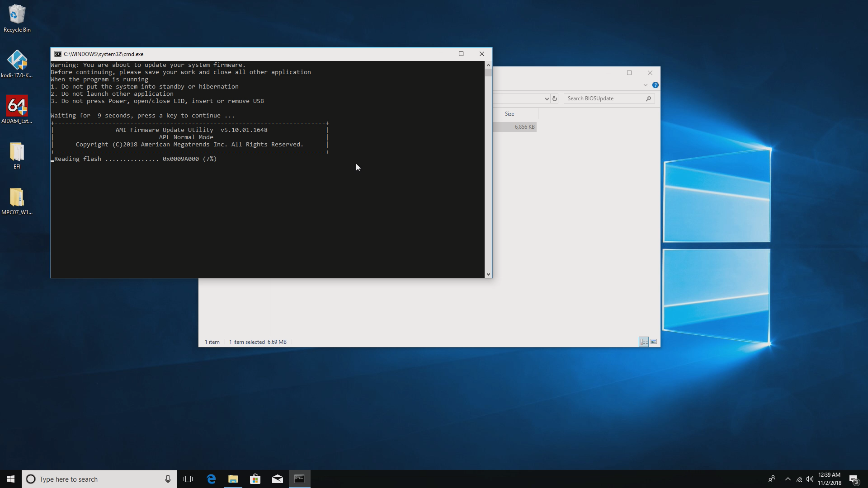Click the 'AMI Firmware Update Utility' line
Viewport: 868px width, 488px height.
point(191,130)
